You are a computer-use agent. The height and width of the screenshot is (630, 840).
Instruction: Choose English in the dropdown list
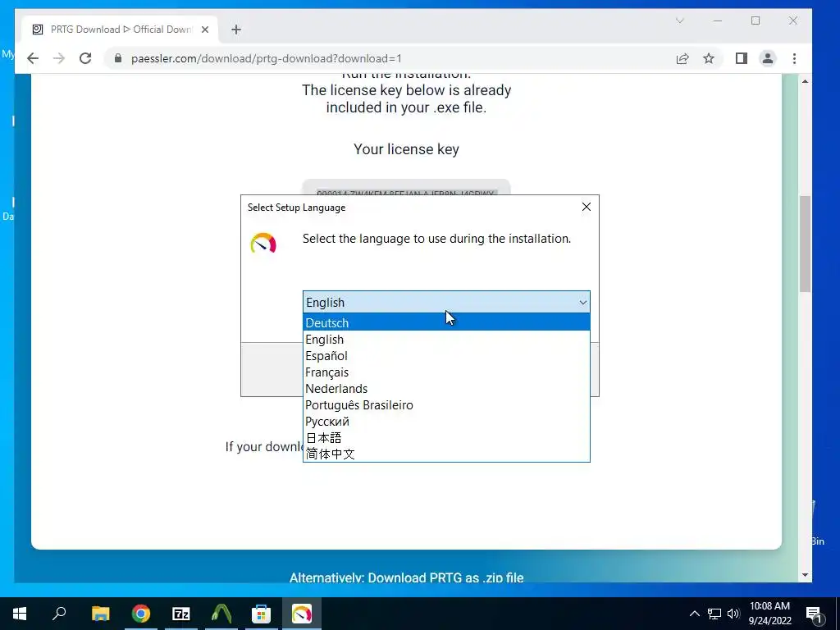click(x=446, y=339)
